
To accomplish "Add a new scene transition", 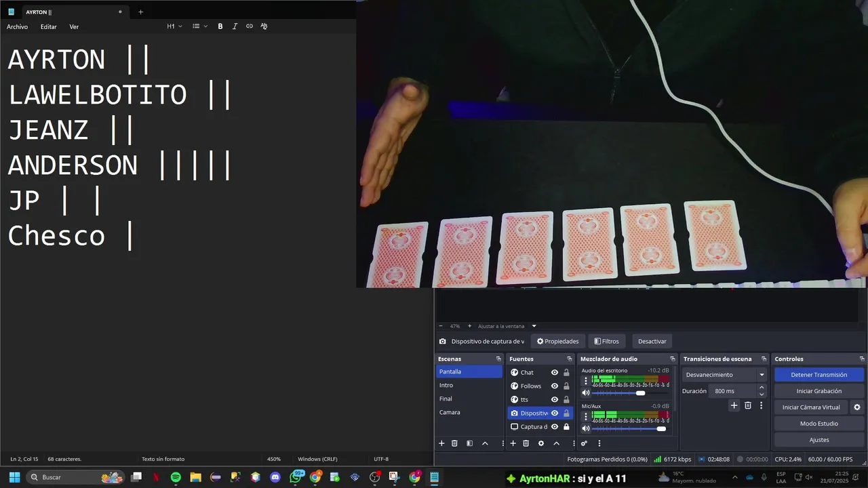I will [734, 405].
